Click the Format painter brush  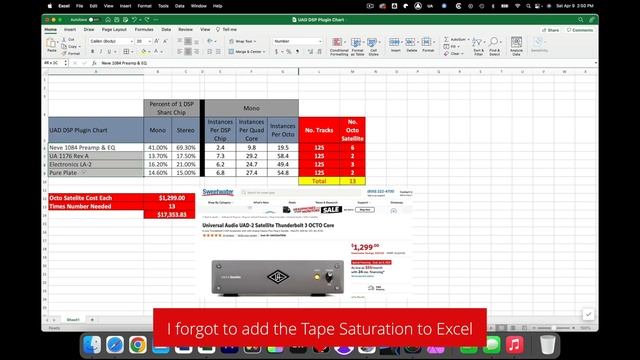tap(64, 53)
